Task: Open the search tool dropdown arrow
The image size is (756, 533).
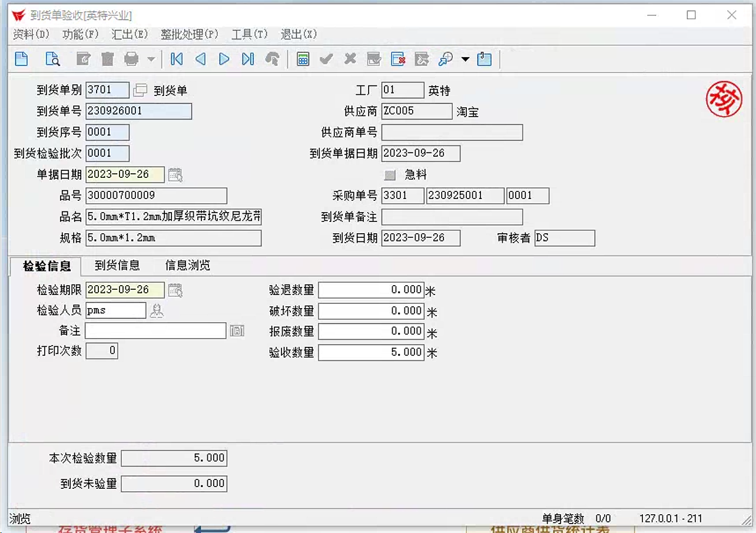Action: coord(465,59)
